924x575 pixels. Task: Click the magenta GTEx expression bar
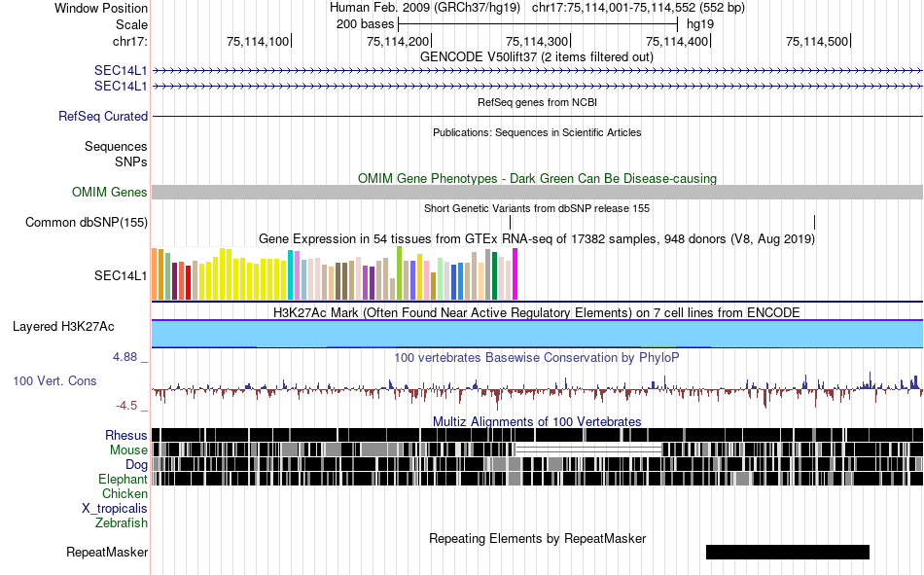[515, 274]
